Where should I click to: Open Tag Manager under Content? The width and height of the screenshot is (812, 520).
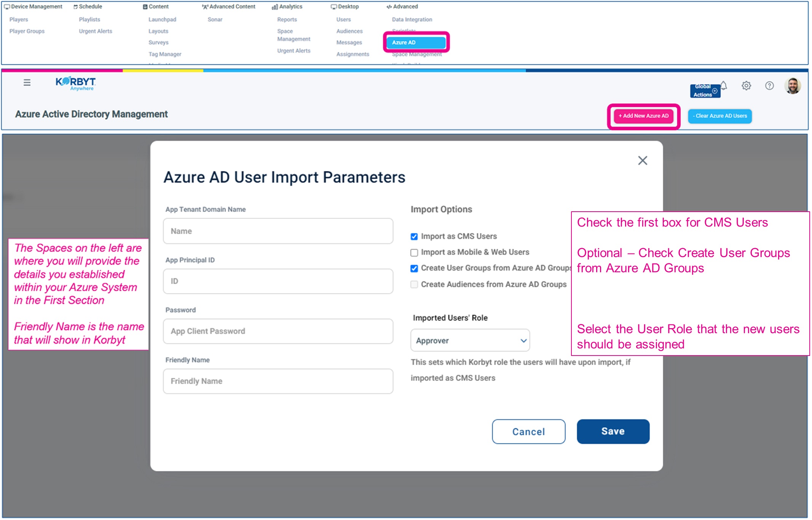coord(165,54)
